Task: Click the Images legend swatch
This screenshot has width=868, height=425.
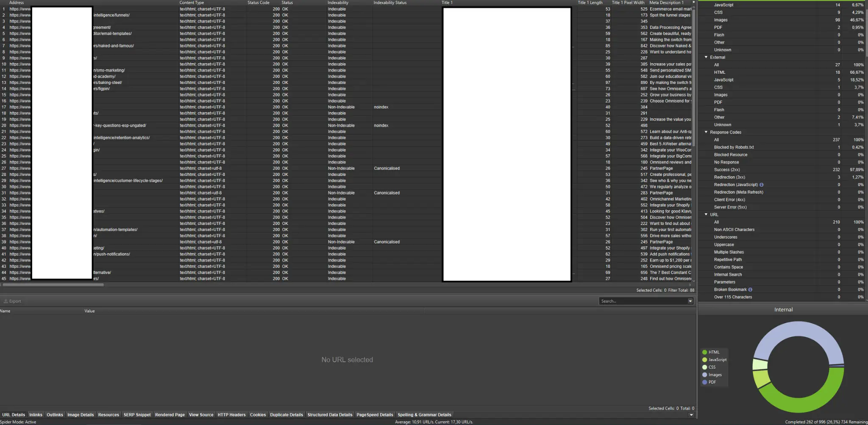Action: 704,375
